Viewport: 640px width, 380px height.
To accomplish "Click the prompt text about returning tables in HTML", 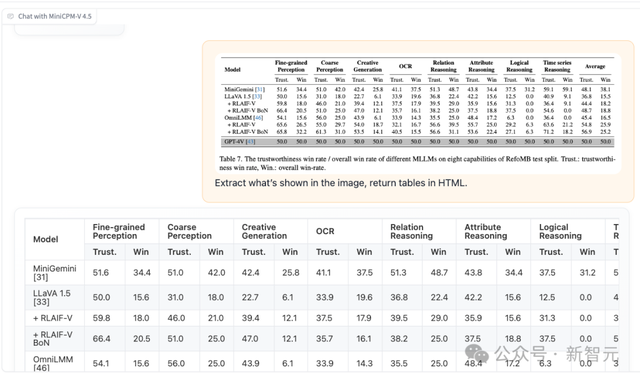I will point(341,183).
